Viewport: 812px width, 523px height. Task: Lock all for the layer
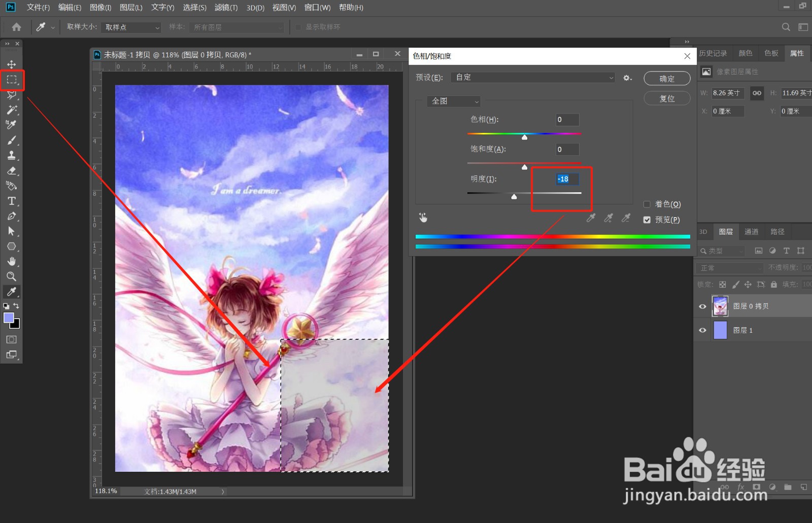tap(773, 285)
